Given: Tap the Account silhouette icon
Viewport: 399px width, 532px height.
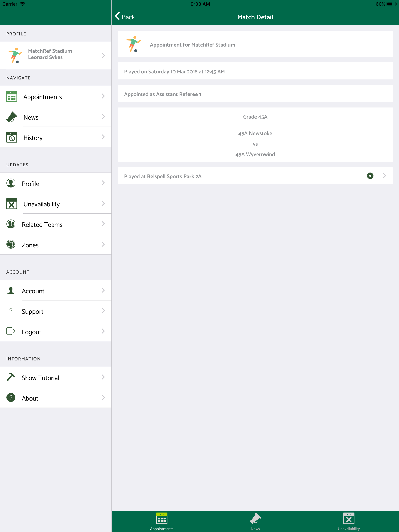Looking at the screenshot, I should point(11,291).
